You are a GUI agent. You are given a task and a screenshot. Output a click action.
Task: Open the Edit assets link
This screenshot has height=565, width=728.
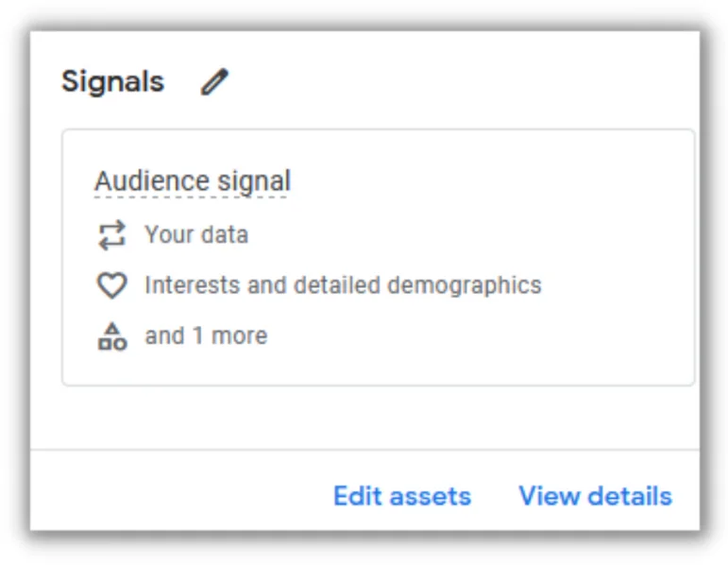pos(402,496)
